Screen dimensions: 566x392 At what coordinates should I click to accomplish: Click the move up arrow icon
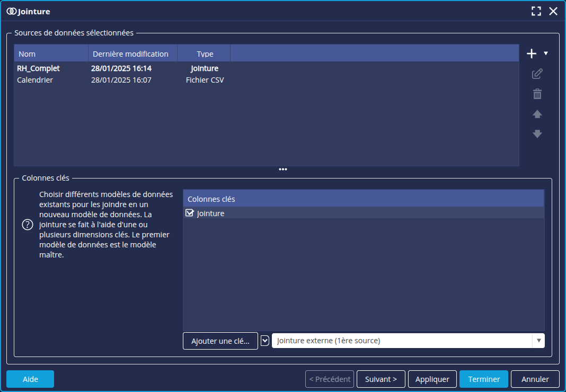click(x=537, y=114)
